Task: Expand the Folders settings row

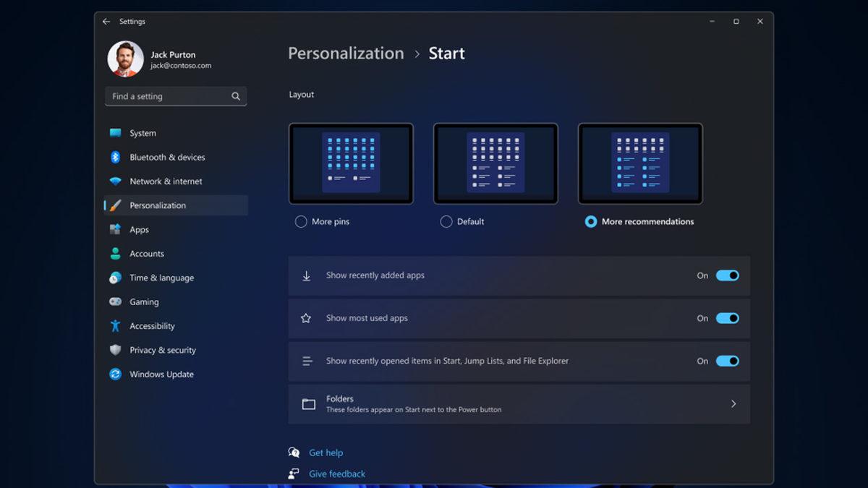Action: pos(733,403)
